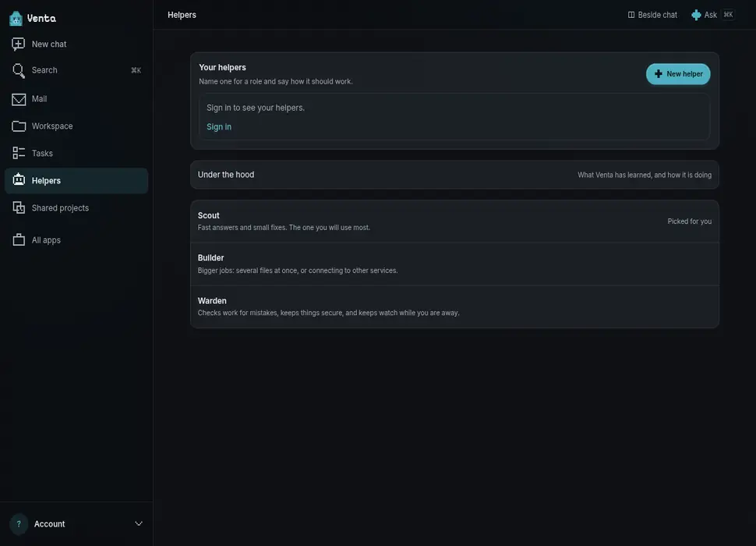Expand the Account menu chevron
This screenshot has width=756, height=546.
pyautogui.click(x=139, y=524)
